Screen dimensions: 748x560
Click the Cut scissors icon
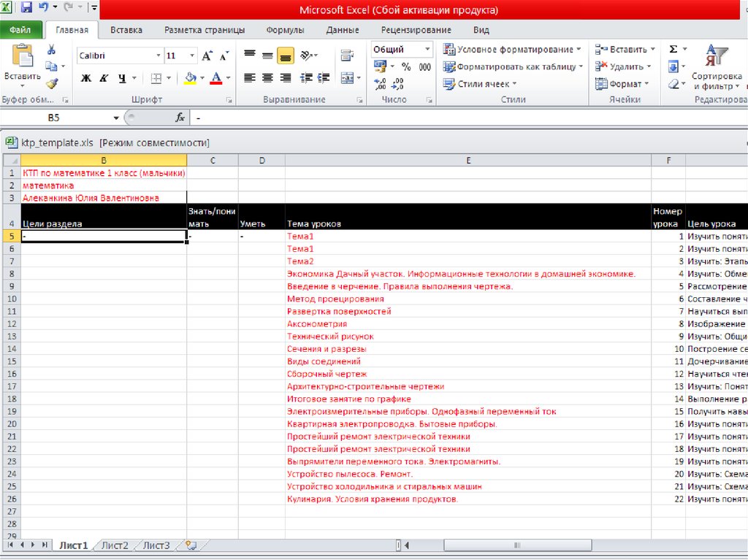(51, 50)
